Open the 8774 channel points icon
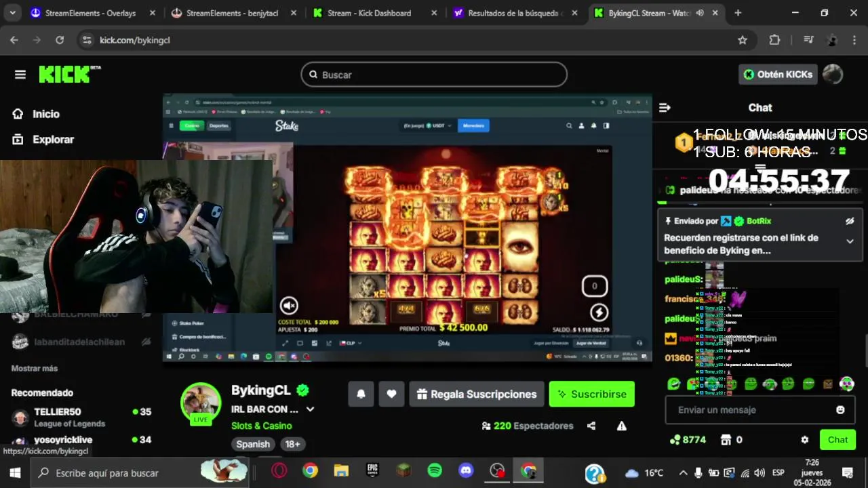This screenshot has width=868, height=488. pyautogui.click(x=675, y=440)
